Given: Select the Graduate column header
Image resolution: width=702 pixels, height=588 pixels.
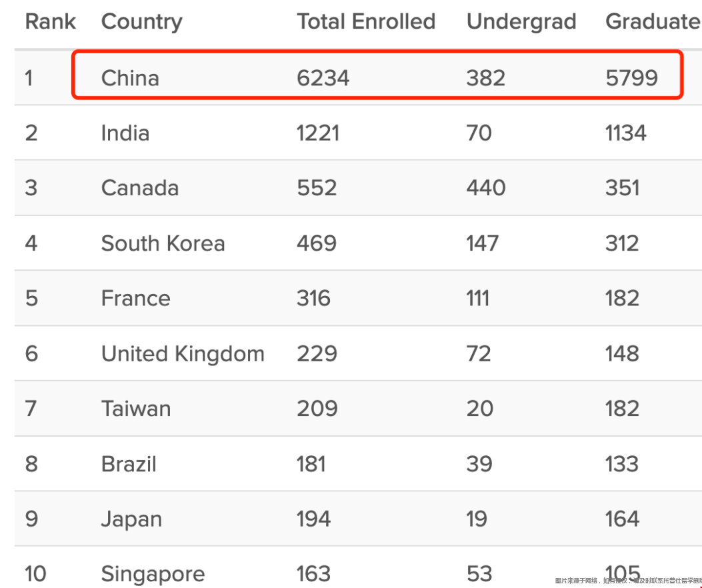Looking at the screenshot, I should click(653, 21).
